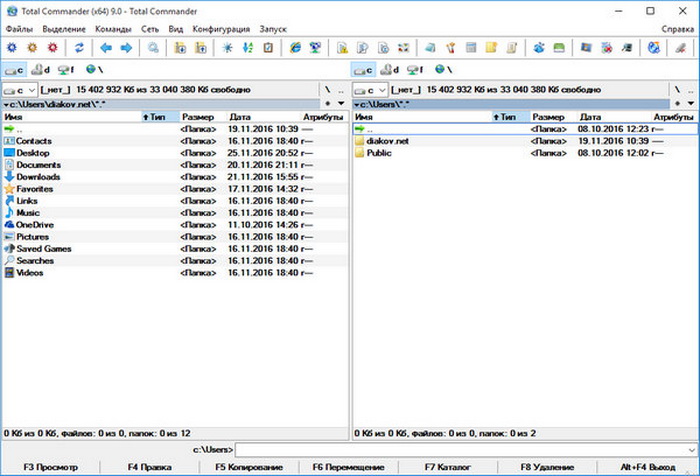Go forward using the blue right arrow
This screenshot has height=476, width=700.
point(126,47)
